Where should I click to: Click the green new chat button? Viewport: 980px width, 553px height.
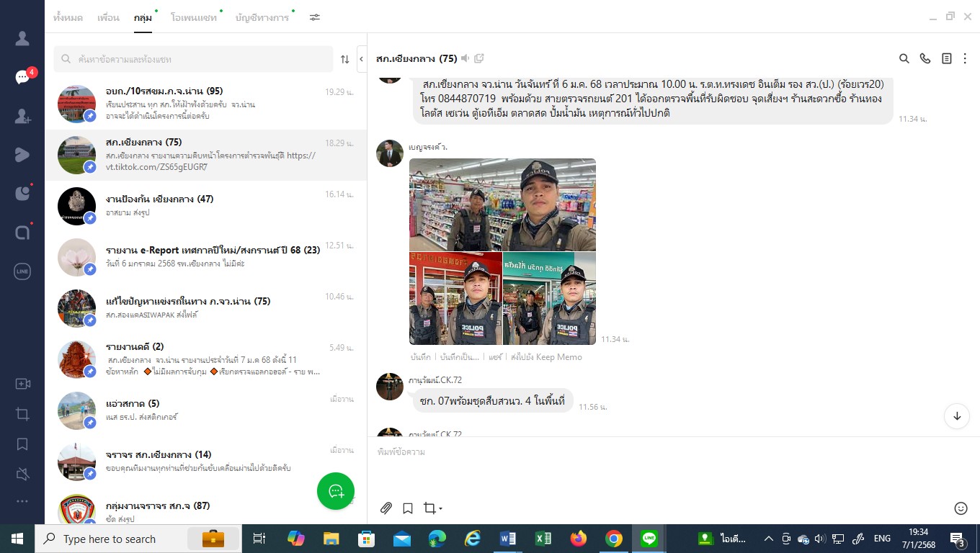click(x=336, y=491)
